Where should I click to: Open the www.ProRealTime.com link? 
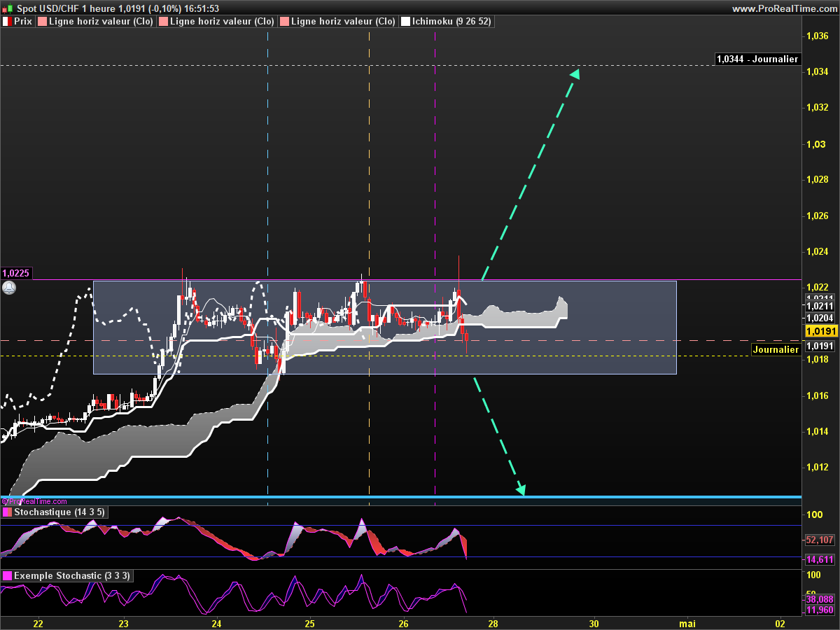(x=783, y=8)
